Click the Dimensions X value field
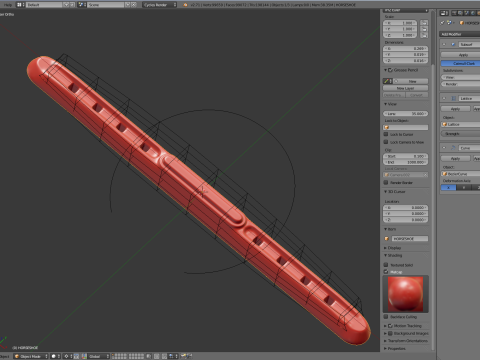Screen dimensions: 480x360 405,49
